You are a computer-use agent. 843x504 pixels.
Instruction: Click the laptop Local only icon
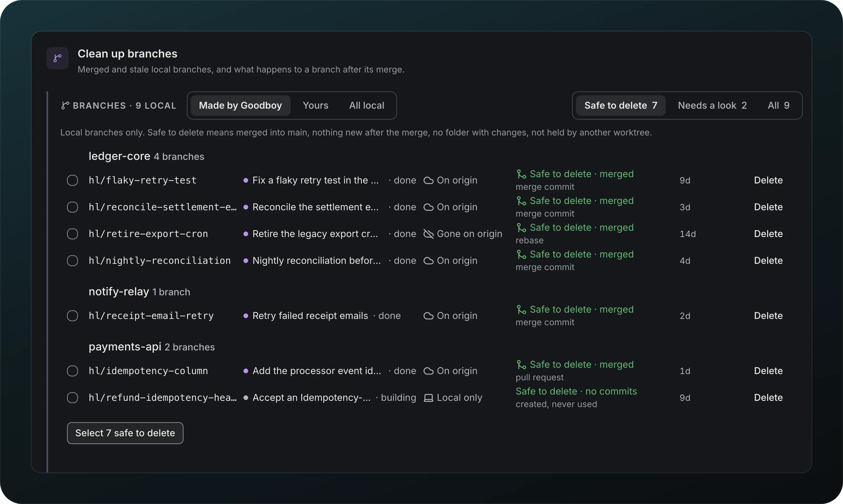(x=429, y=398)
